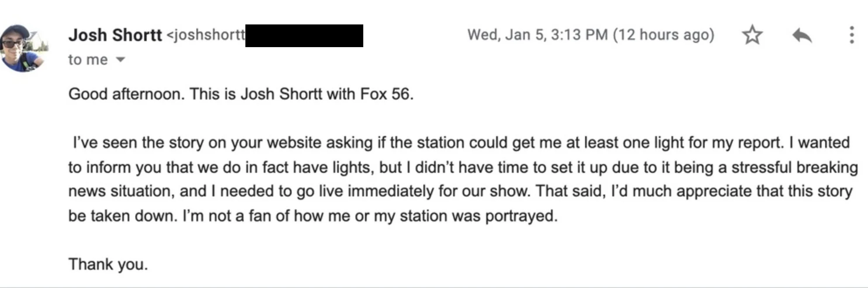Screen dimensions: 868x288
Task: Click "Fox 56" in the first line
Action: coord(386,94)
